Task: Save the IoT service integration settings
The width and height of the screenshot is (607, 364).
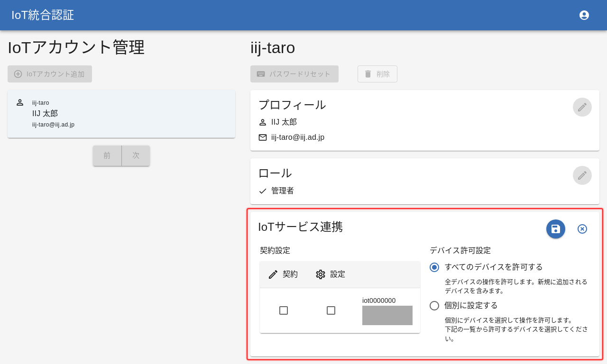Action: pos(555,229)
